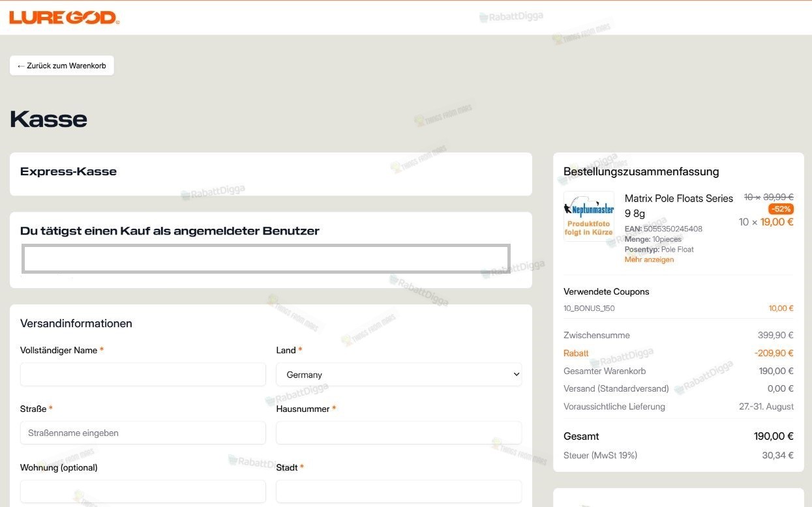Image resolution: width=812 pixels, height=507 pixels.
Task: Select the Versand (Standardversand) label
Action: [x=616, y=389]
